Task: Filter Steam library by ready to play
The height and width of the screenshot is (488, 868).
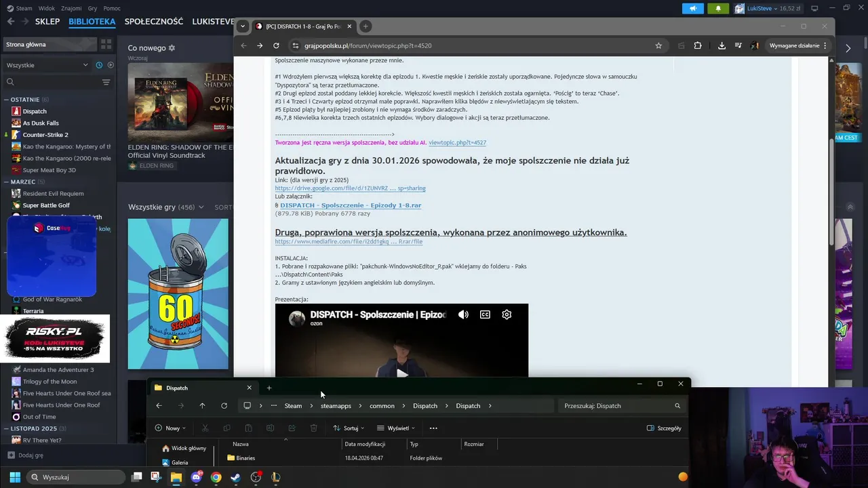Action: [x=109, y=65]
